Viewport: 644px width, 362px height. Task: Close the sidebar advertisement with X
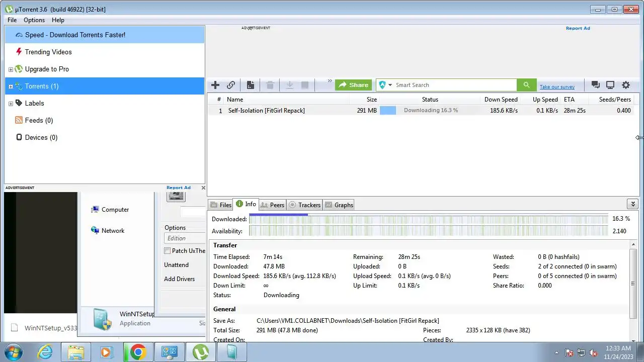coord(203,188)
